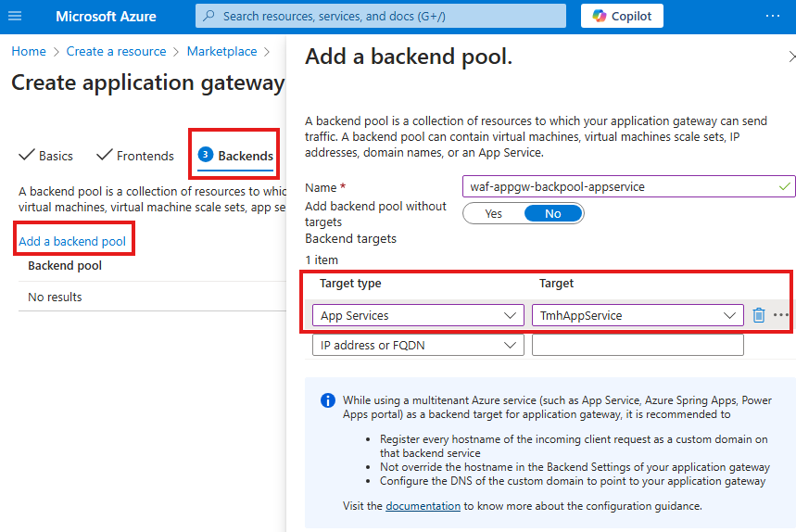Screen dimensions: 796x532
Task: Click the backend pool Name field
Action: tap(628, 187)
